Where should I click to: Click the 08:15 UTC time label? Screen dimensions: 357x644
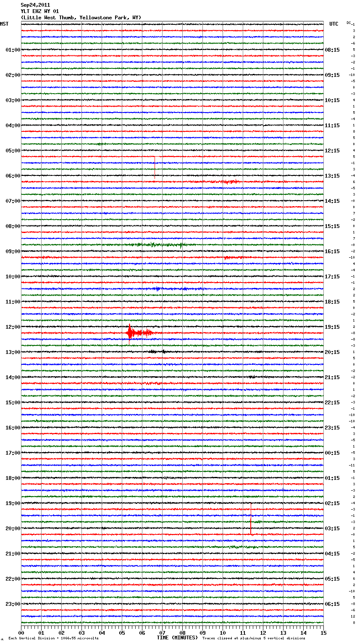point(332,50)
